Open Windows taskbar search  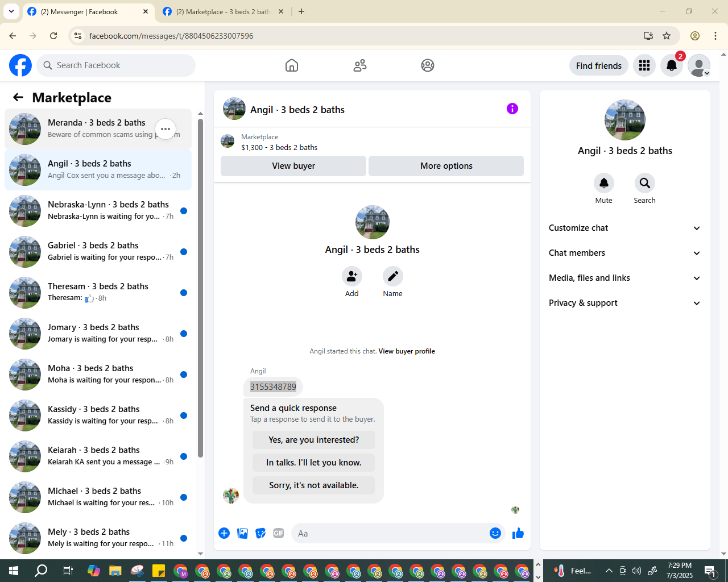pos(41,571)
